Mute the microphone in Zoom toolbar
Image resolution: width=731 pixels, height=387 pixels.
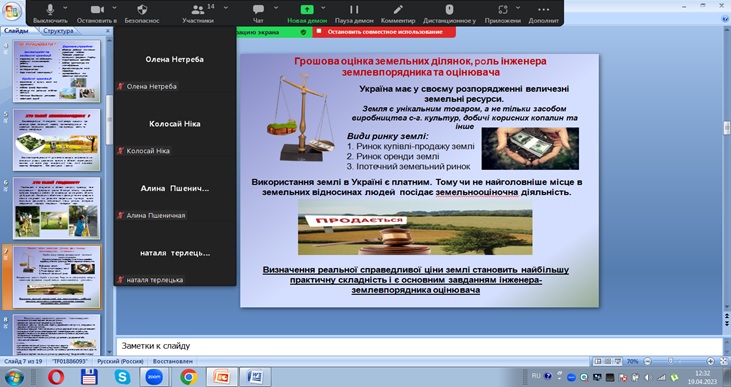50,9
